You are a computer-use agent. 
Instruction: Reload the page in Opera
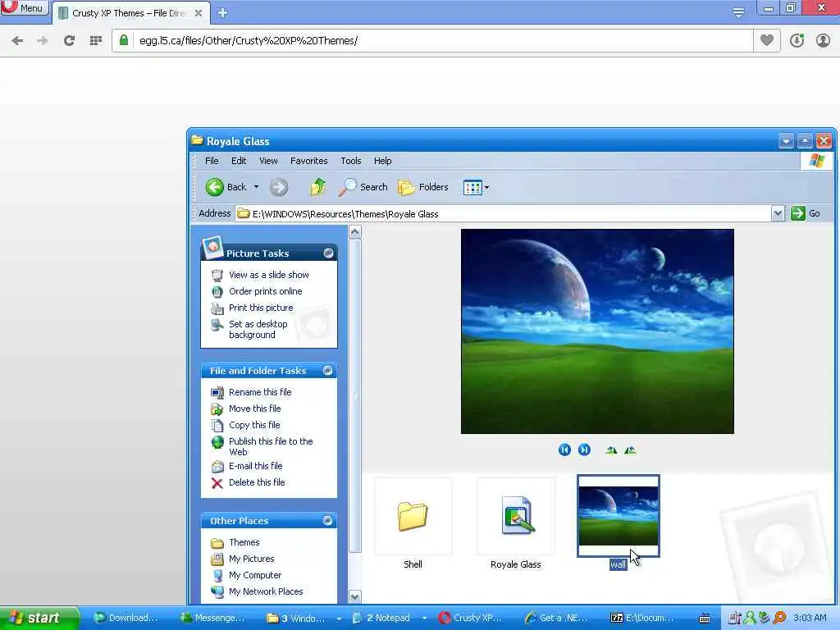69,40
